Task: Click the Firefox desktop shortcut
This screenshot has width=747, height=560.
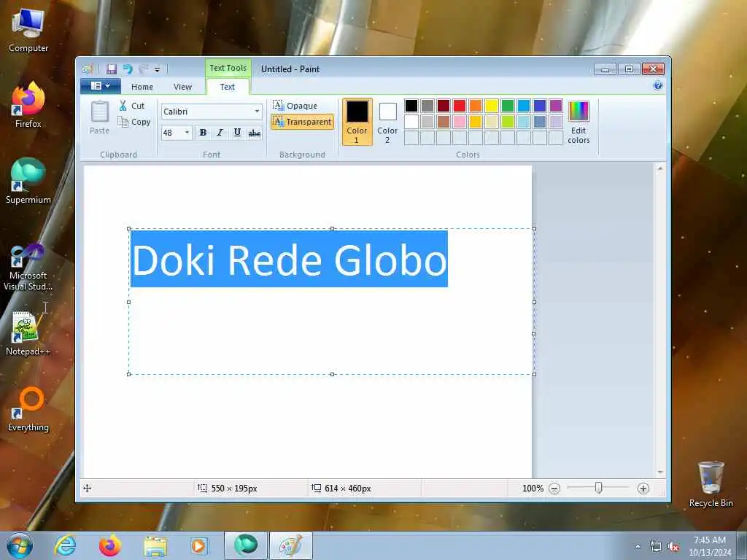Action: click(x=28, y=105)
